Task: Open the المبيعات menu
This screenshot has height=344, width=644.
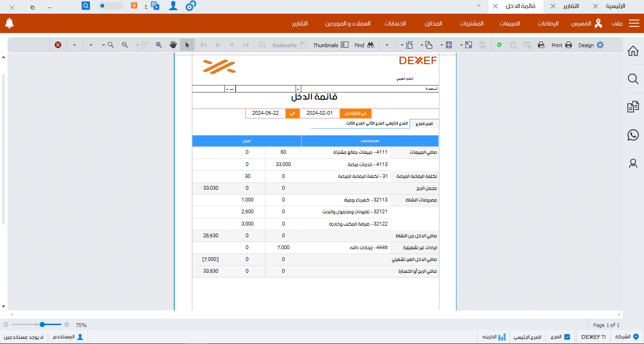Action: 510,23
